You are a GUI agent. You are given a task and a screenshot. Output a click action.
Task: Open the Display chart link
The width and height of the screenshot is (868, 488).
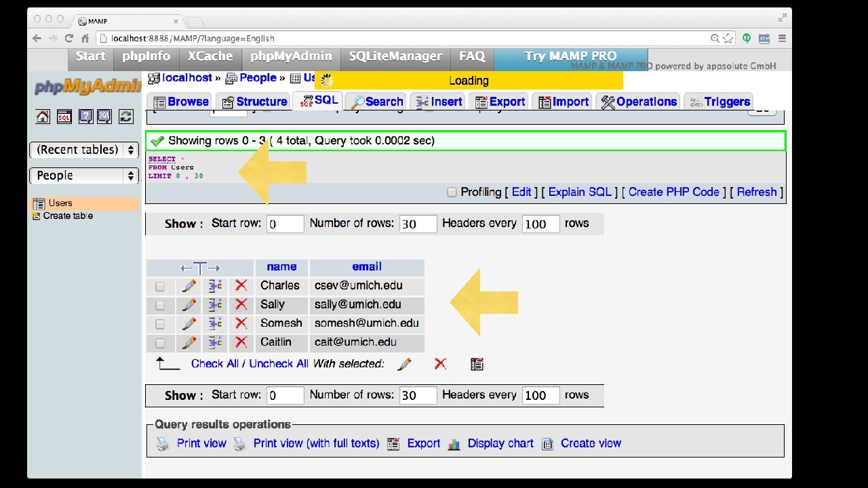pyautogui.click(x=500, y=444)
